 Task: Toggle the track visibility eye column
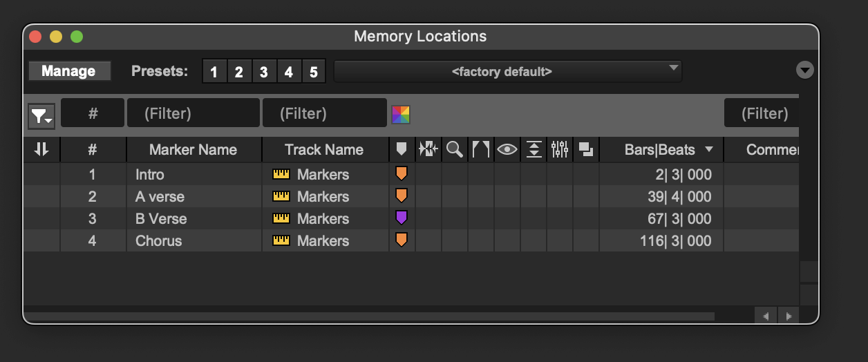point(507,149)
